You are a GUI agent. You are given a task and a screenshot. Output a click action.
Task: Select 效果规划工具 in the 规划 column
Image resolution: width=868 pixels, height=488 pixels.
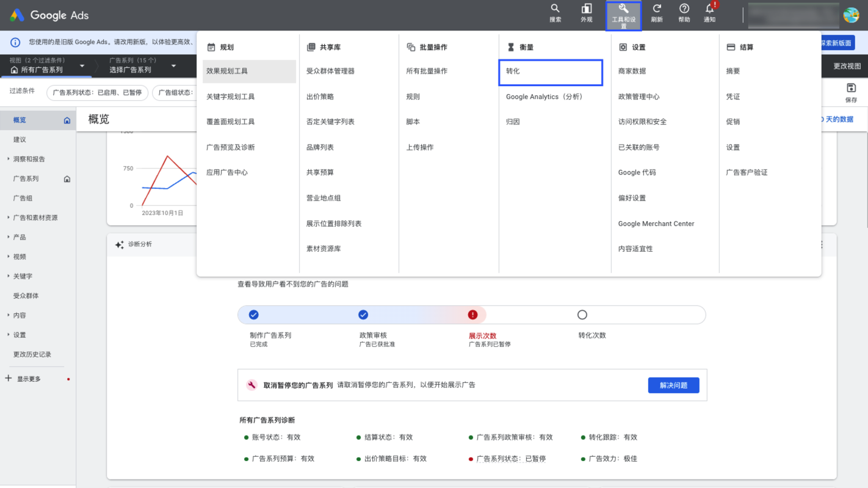tap(249, 71)
